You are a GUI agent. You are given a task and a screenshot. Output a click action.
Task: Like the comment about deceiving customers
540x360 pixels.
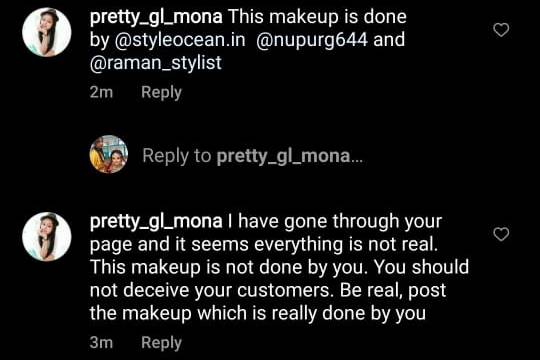click(x=501, y=234)
